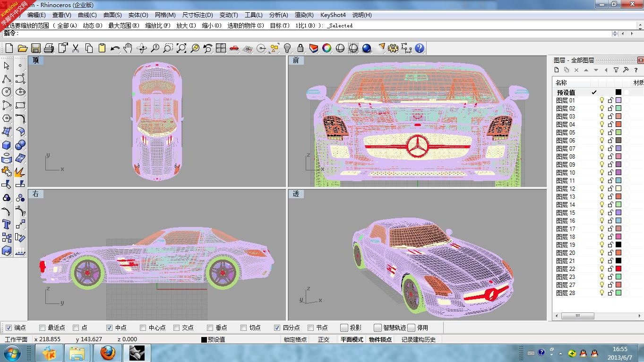
Task: Toggle 锁定格点 in status bar
Action: tap(295, 339)
